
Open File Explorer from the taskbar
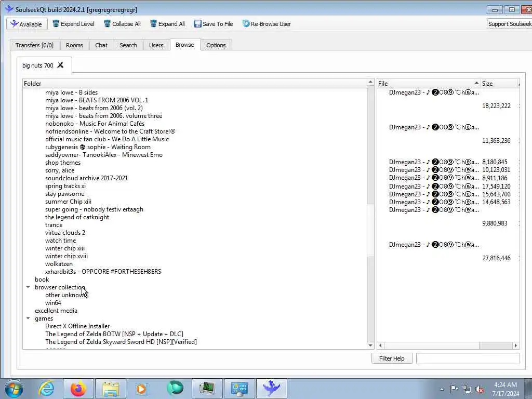111,389
